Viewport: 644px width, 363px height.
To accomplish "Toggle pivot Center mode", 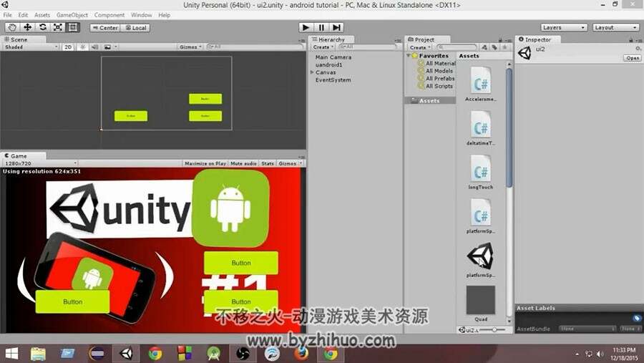I will tap(105, 28).
